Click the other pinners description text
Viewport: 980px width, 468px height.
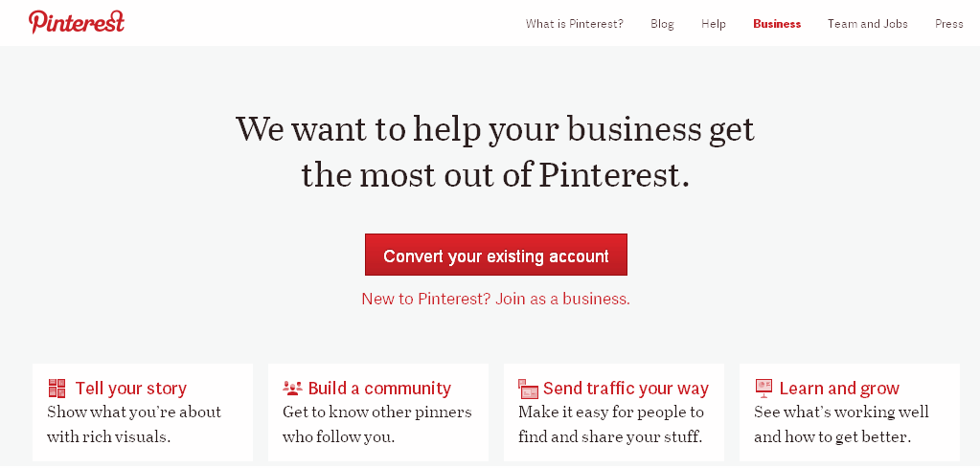pyautogui.click(x=376, y=424)
